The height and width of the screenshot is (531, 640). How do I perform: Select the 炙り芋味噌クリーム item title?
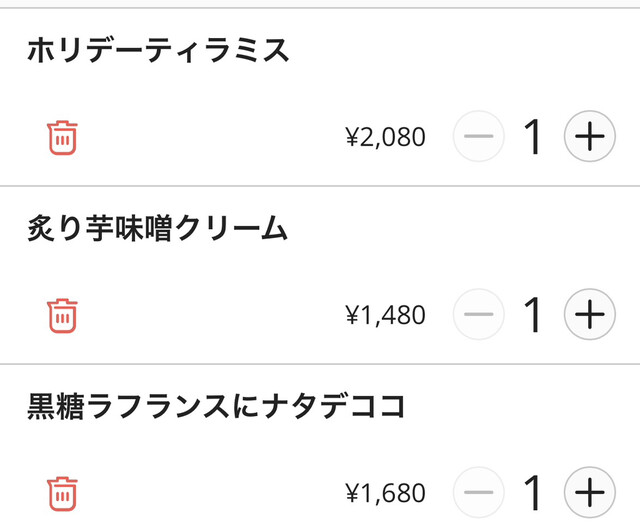point(158,229)
